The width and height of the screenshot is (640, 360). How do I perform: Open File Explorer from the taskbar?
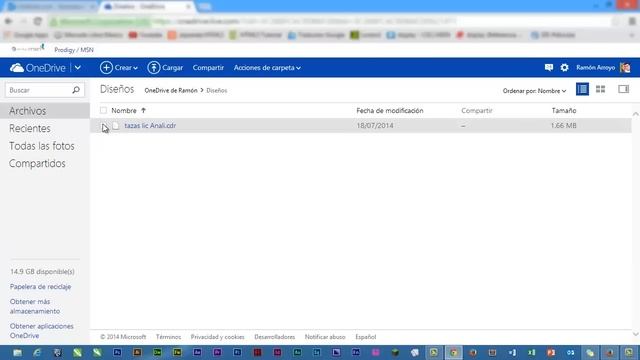(x=17, y=353)
